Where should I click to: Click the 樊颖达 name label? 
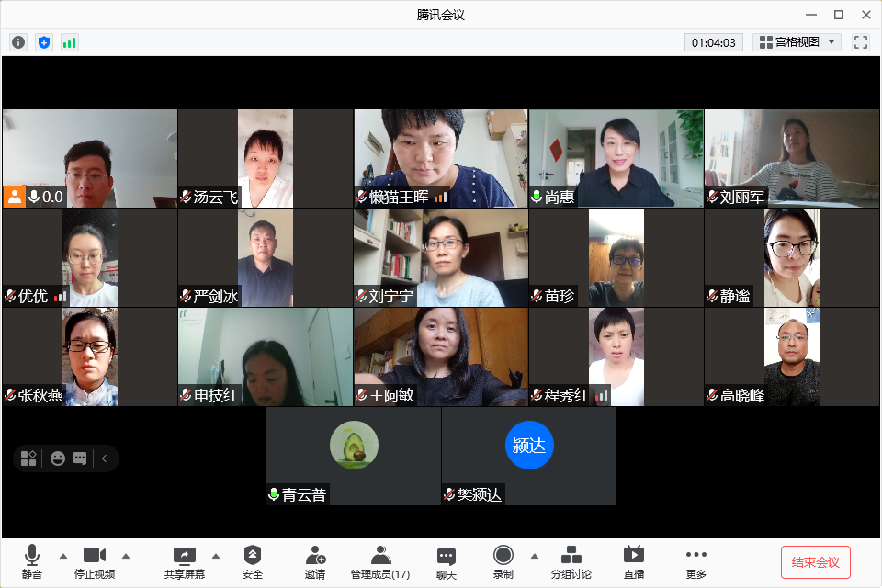tap(479, 494)
